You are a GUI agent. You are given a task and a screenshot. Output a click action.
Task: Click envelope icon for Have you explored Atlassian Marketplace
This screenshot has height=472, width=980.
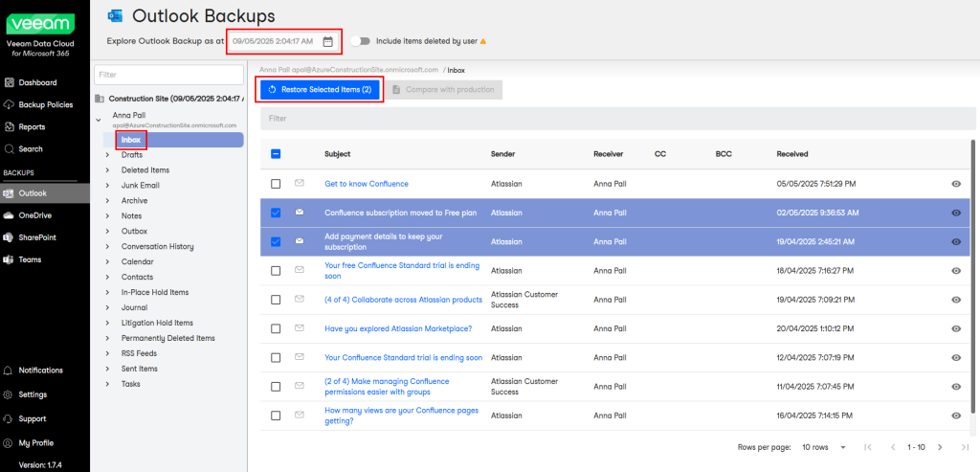pos(300,327)
